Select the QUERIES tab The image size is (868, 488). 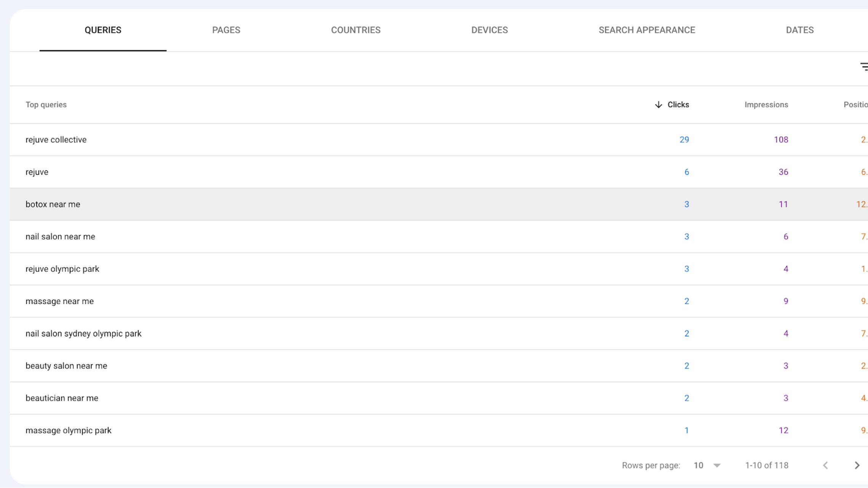point(103,30)
